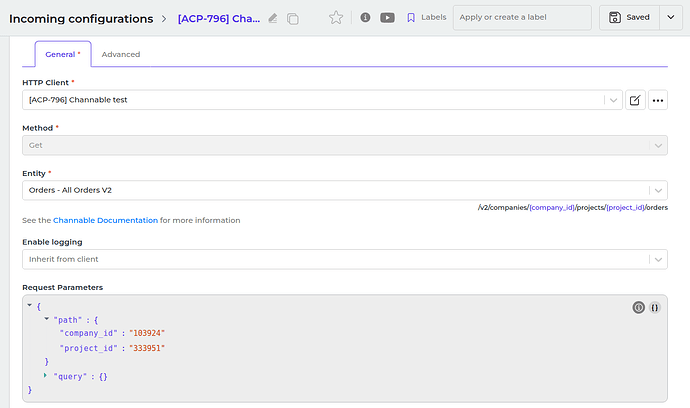Edit HTTP Client using the edit icon
The height and width of the screenshot is (408, 690).
[x=635, y=100]
